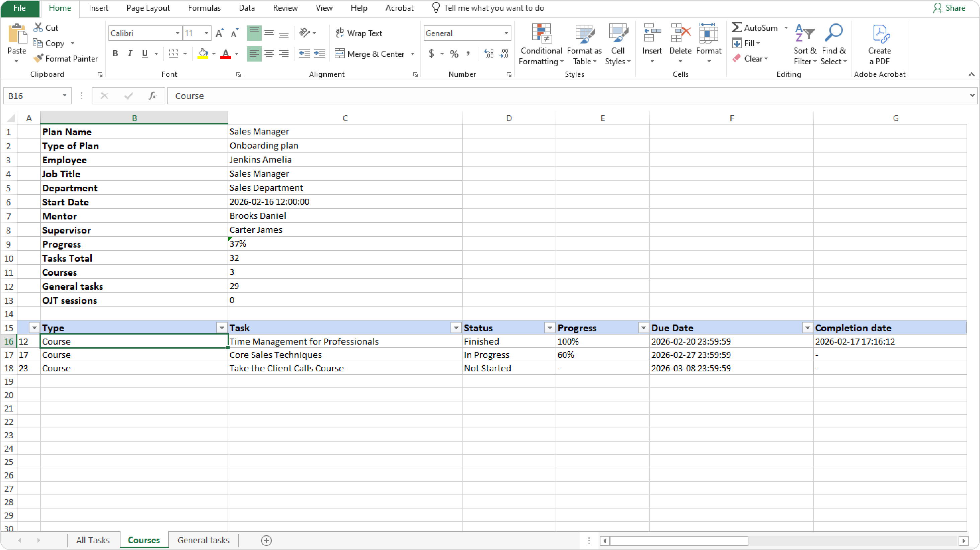This screenshot has height=550, width=980.
Task: Toggle Bold formatting
Action: click(x=115, y=54)
